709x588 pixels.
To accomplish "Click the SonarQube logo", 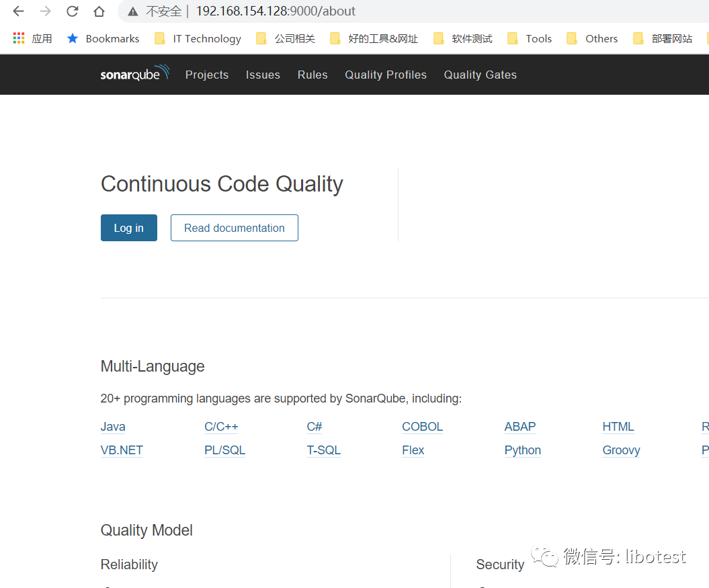I will coord(135,73).
